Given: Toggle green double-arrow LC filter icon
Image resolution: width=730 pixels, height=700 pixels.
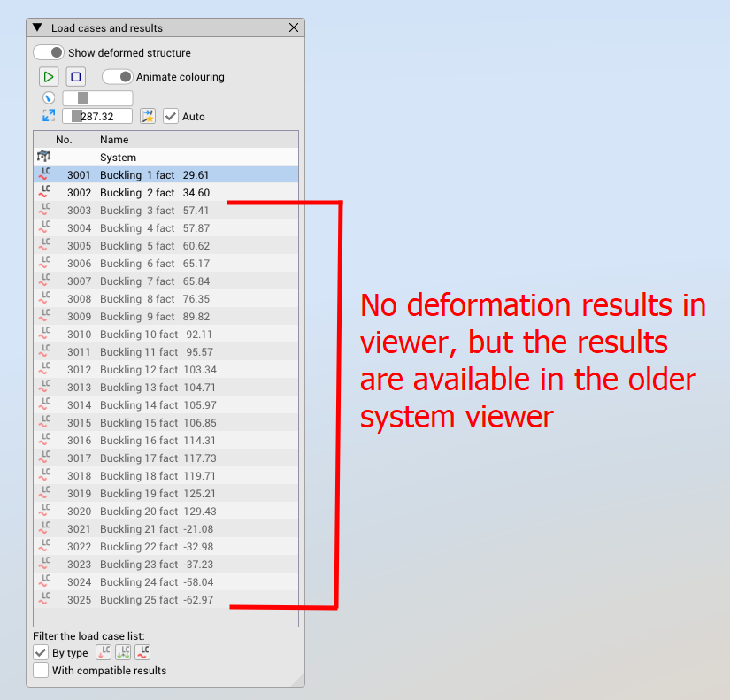Looking at the screenshot, I should click(123, 653).
